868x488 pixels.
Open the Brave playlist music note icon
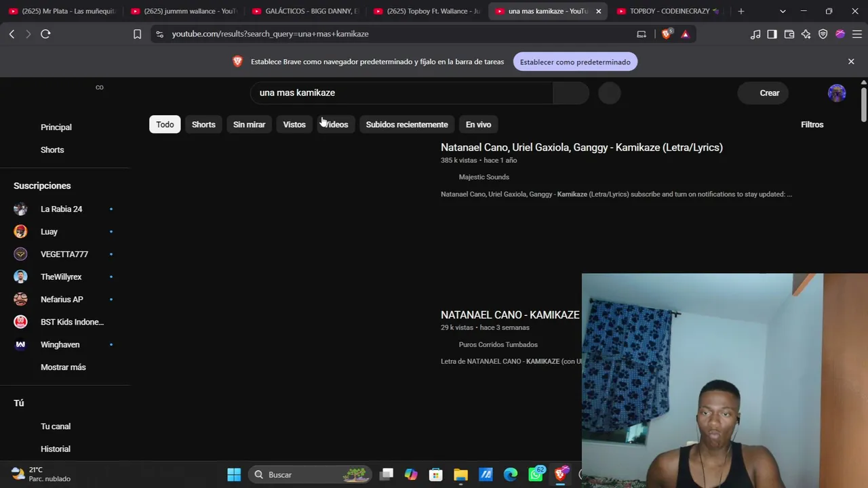tap(755, 34)
